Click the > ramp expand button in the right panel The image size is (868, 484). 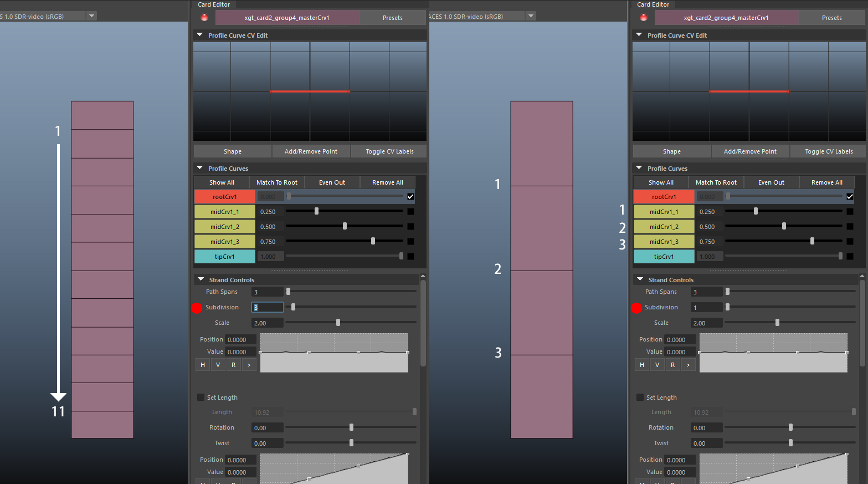pyautogui.click(x=688, y=365)
